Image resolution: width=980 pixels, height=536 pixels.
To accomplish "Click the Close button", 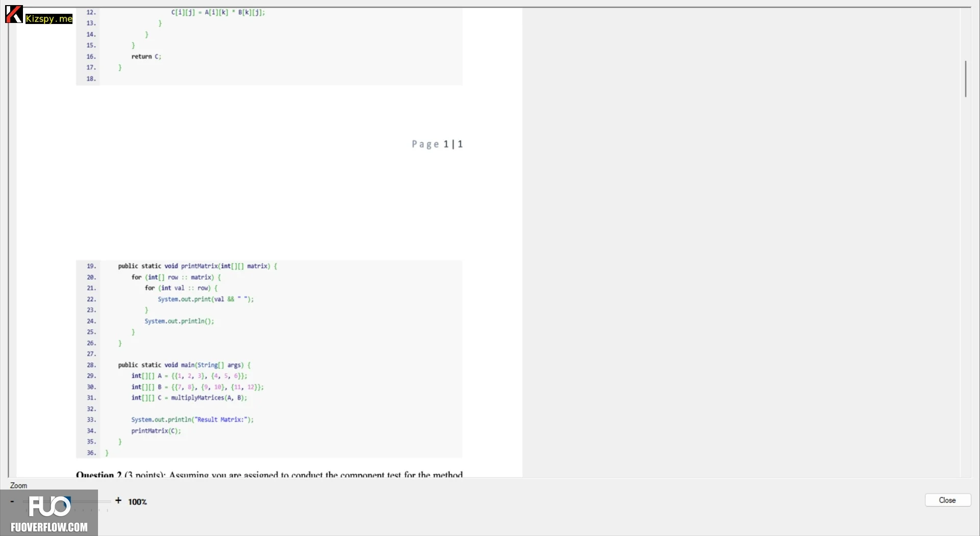I will coord(947,500).
